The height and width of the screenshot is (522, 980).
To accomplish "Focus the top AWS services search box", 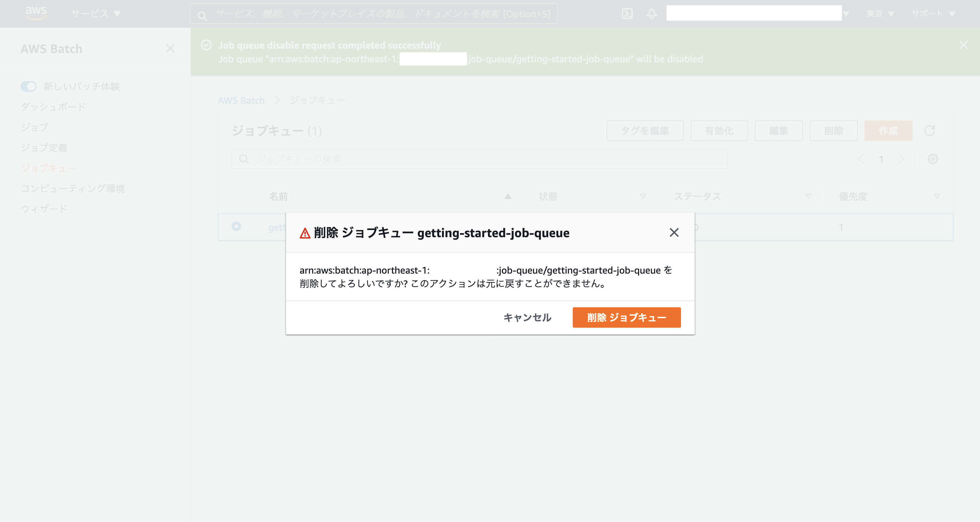I will (x=374, y=14).
